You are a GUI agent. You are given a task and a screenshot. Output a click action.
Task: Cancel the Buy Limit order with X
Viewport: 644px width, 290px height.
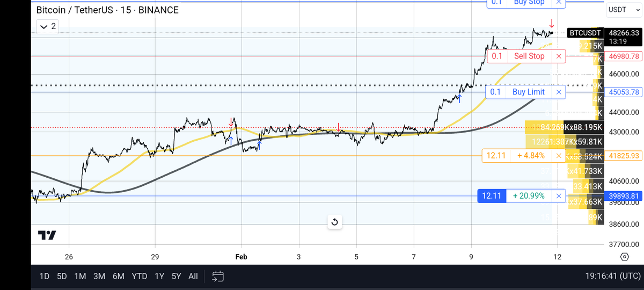pyautogui.click(x=559, y=92)
